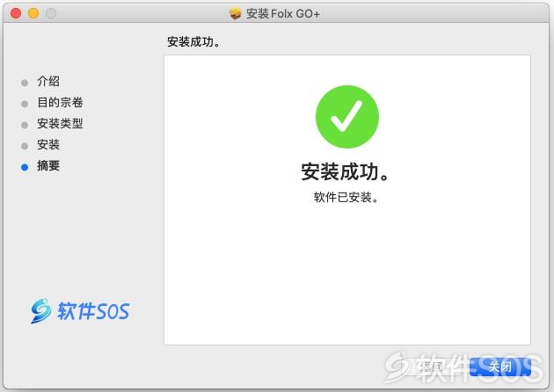The height and width of the screenshot is (392, 554).
Task: Click the gray bullet beside 安装类型
Action: pyautogui.click(x=25, y=125)
